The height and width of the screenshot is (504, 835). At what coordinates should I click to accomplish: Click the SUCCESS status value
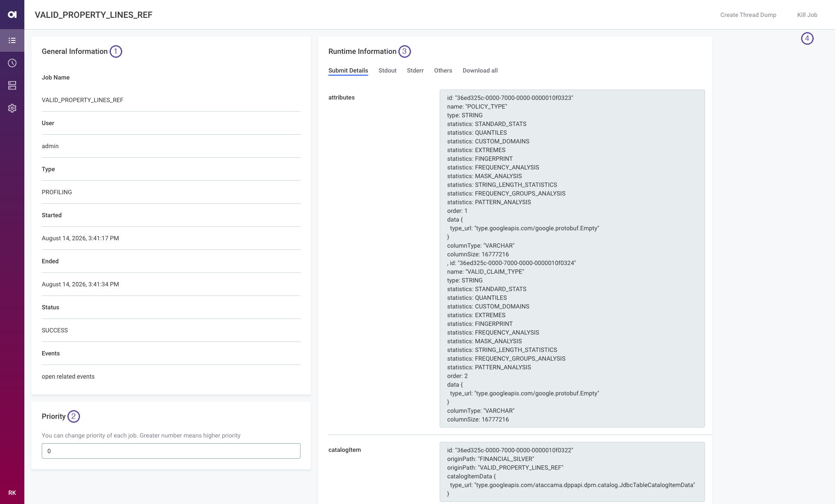[55, 330]
